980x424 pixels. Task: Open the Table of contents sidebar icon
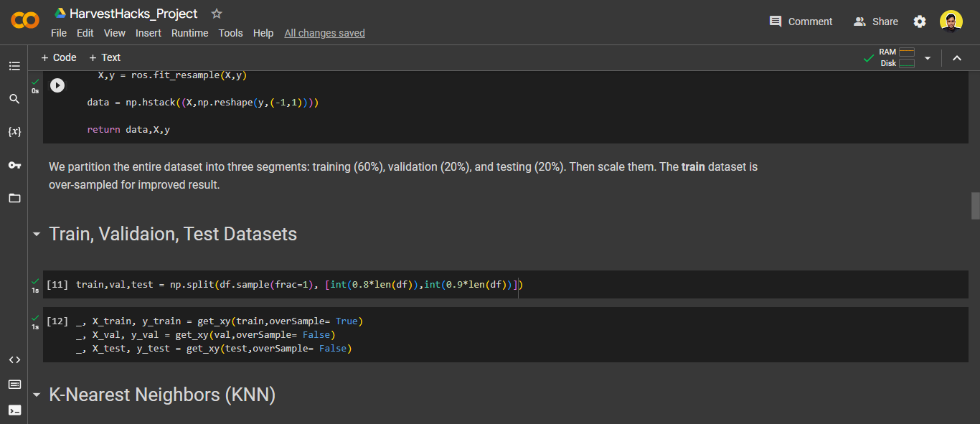pyautogui.click(x=14, y=66)
